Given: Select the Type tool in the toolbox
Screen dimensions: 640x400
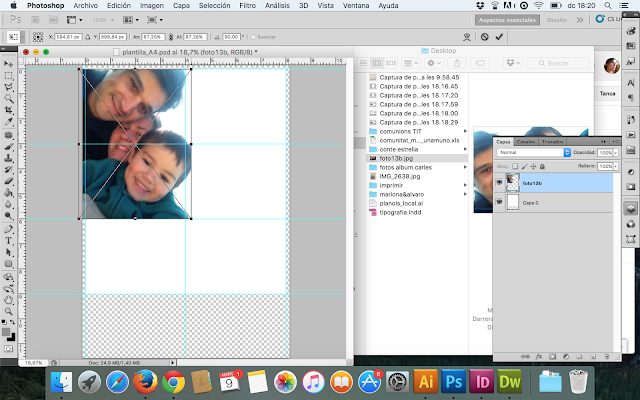Looking at the screenshot, I should click(x=9, y=241).
